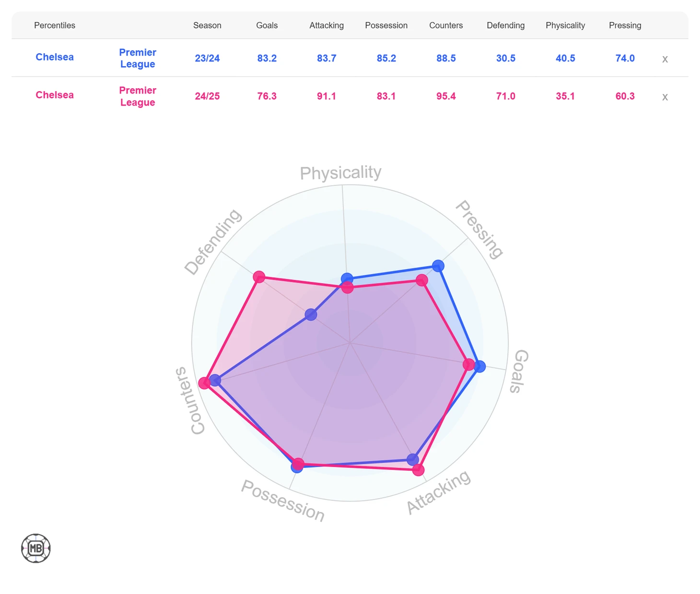Screen dimensions: 700x594
Task: Click the pink Defending data point on radar
Action: [259, 277]
